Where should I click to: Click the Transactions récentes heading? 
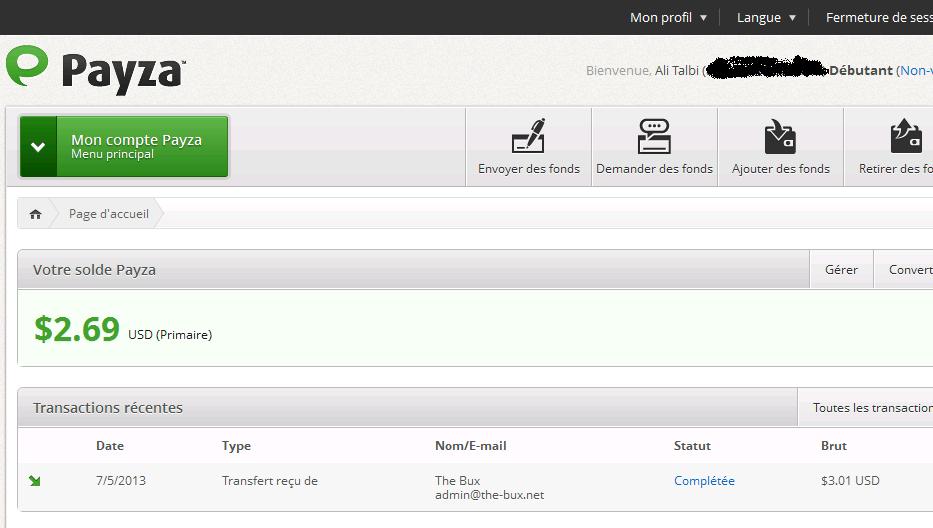coord(108,408)
